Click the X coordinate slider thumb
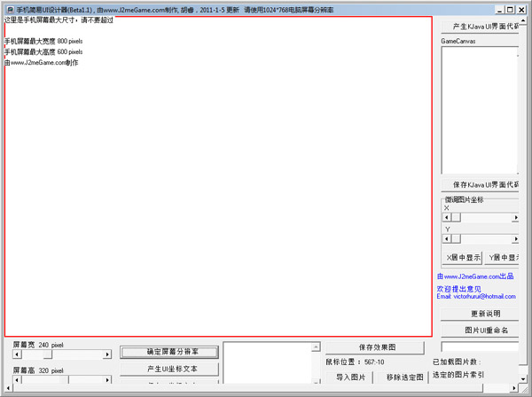Viewport: 532px width, 397px height. click(x=456, y=217)
